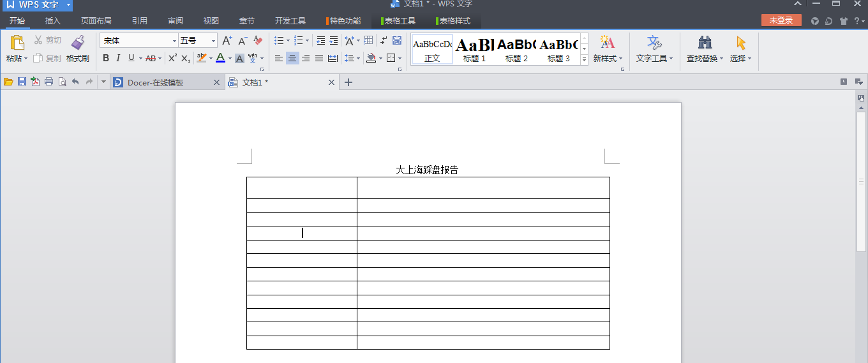The image size is (868, 363).
Task: Open the Table Tools (表格工具) tab
Action: coord(398,21)
